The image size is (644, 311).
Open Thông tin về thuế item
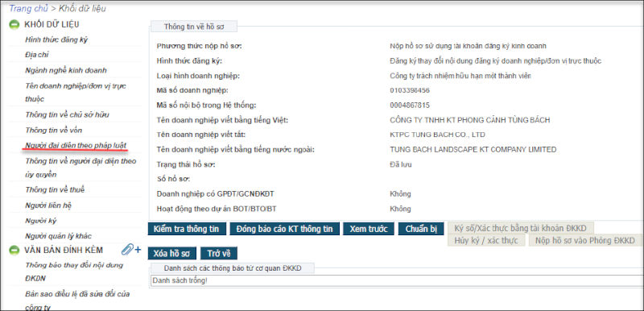55,190
